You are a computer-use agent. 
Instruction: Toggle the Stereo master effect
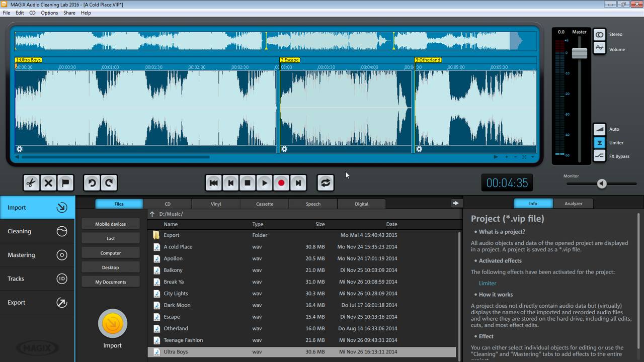(599, 34)
